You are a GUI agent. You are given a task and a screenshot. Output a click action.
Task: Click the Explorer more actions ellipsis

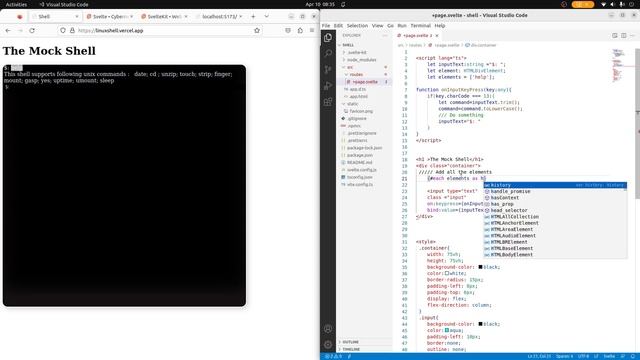(x=384, y=36)
